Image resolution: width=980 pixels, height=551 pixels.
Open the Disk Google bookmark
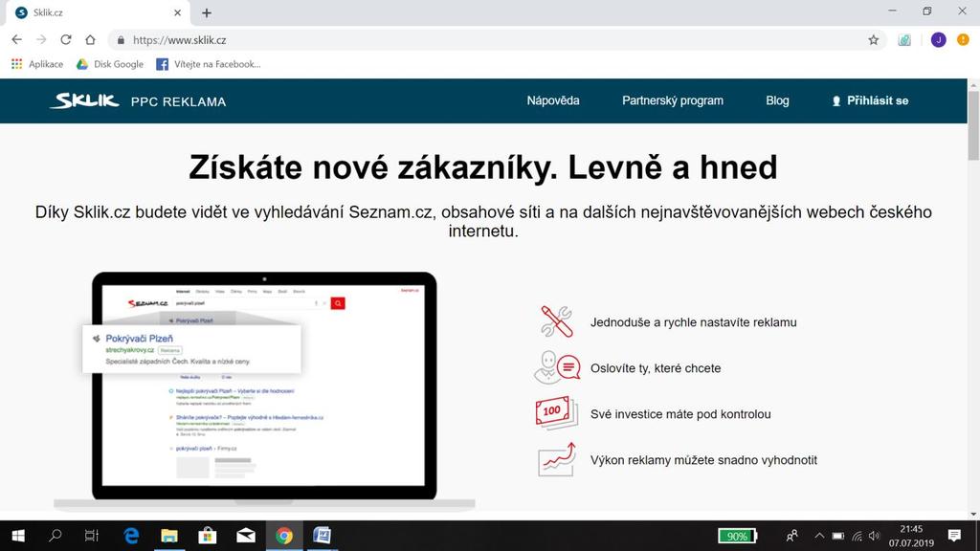110,64
